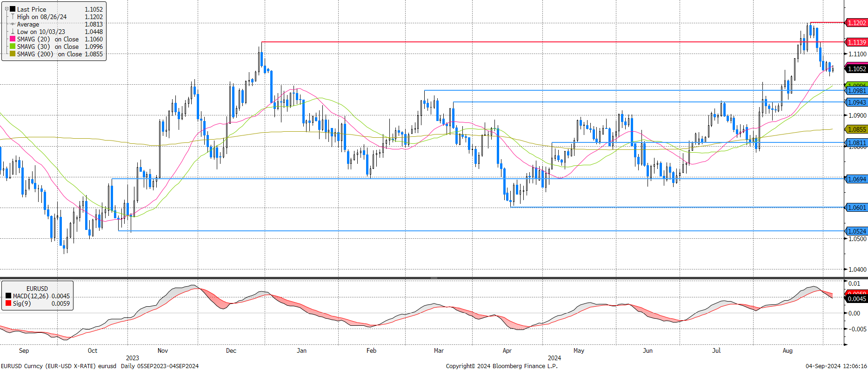868x370 pixels.
Task: Click the black Last Price color swatch
Action: point(13,9)
